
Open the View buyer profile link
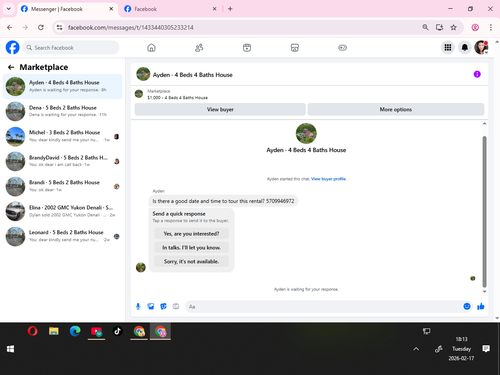328,179
